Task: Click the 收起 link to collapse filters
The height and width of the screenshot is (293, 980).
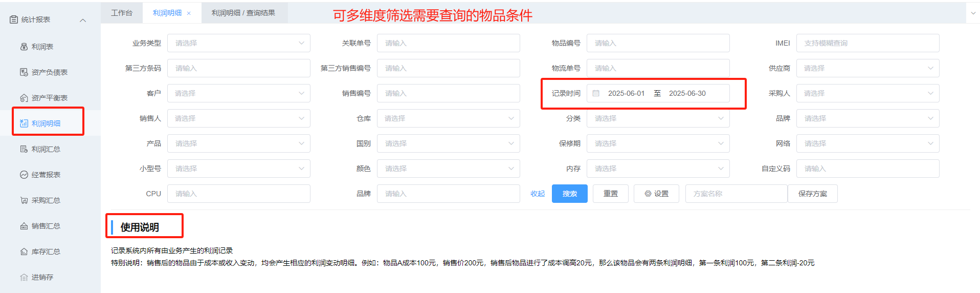Action: coord(538,194)
